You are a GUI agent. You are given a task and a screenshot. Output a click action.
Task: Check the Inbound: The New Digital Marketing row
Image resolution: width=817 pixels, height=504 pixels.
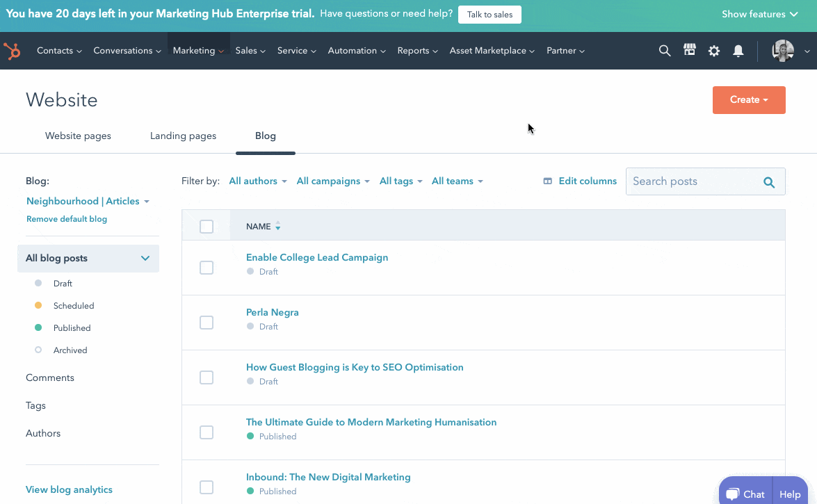[x=207, y=487]
